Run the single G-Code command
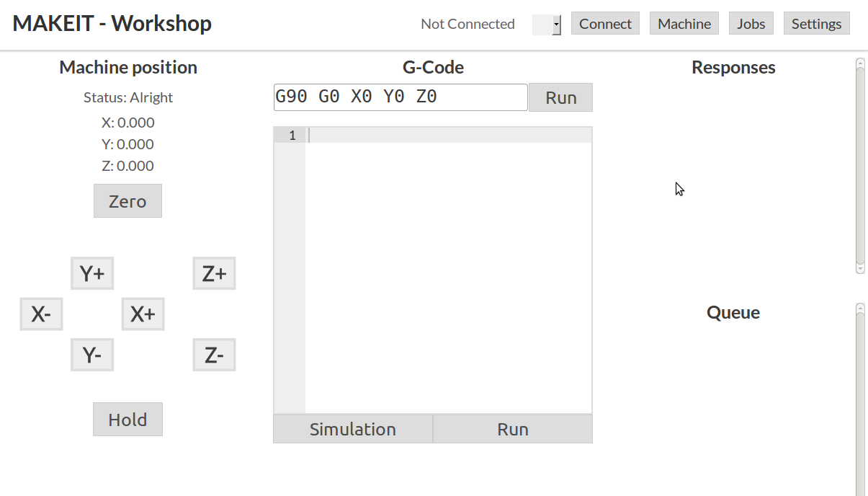This screenshot has height=496, width=868. [560, 98]
